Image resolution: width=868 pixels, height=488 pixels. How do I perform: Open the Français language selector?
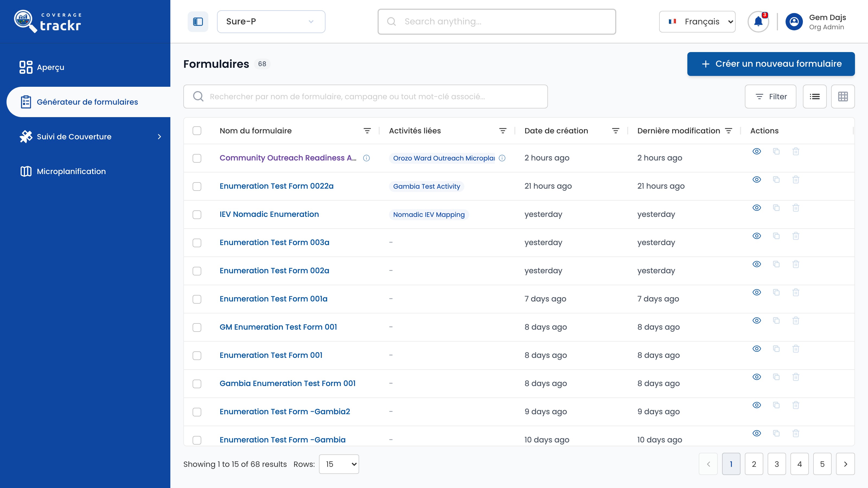[x=697, y=22]
